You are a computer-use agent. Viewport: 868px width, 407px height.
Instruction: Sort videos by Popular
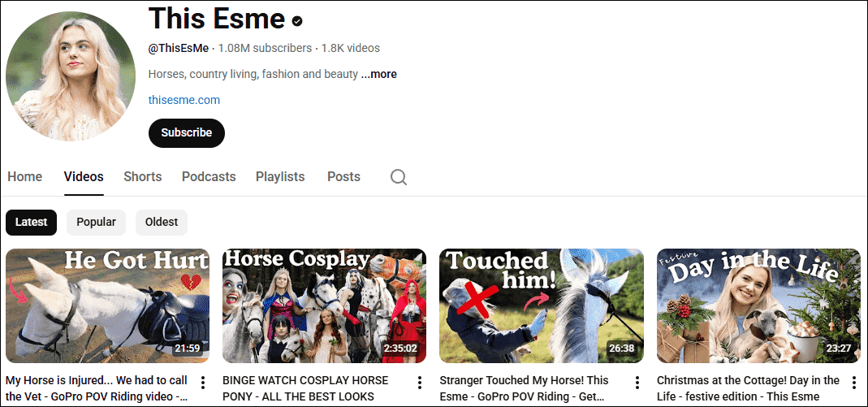[x=97, y=222]
